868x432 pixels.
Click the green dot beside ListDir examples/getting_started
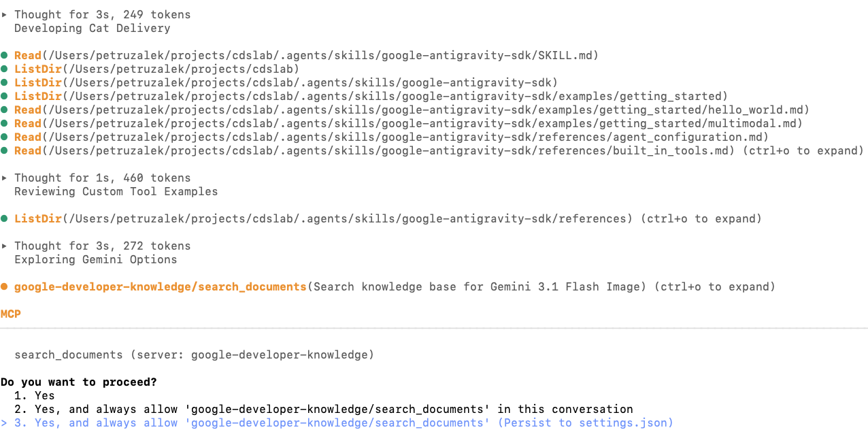(x=4, y=96)
